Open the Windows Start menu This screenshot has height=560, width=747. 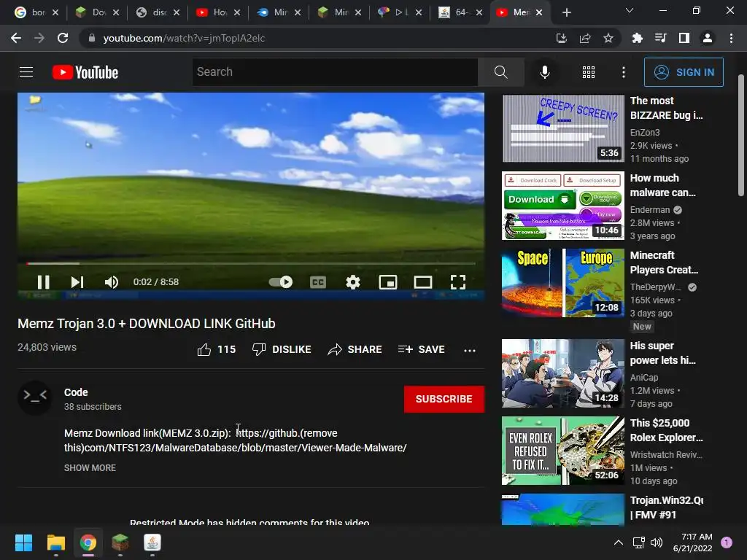point(23,542)
